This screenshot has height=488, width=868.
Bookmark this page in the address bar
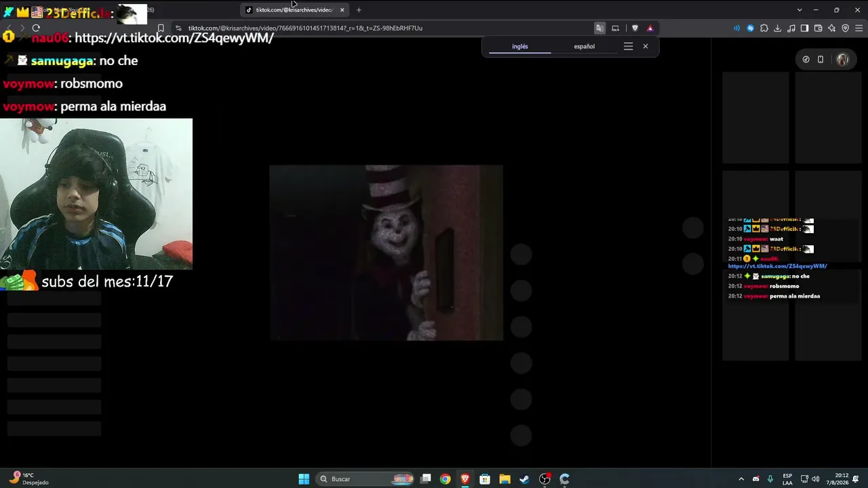161,28
